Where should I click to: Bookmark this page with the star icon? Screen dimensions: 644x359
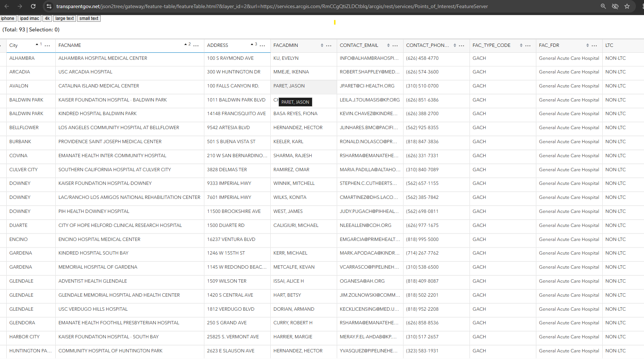(x=627, y=6)
